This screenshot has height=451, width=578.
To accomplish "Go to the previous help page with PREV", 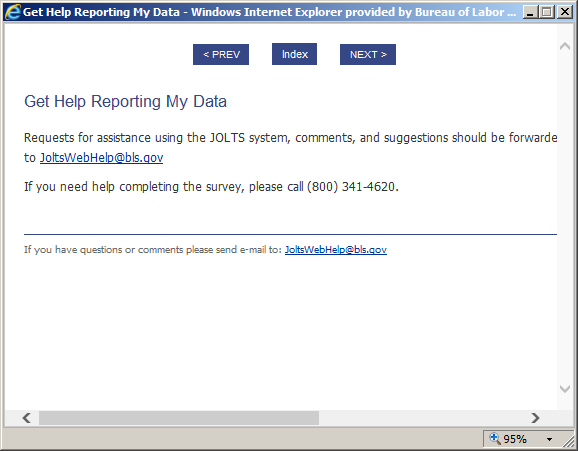I will (221, 55).
